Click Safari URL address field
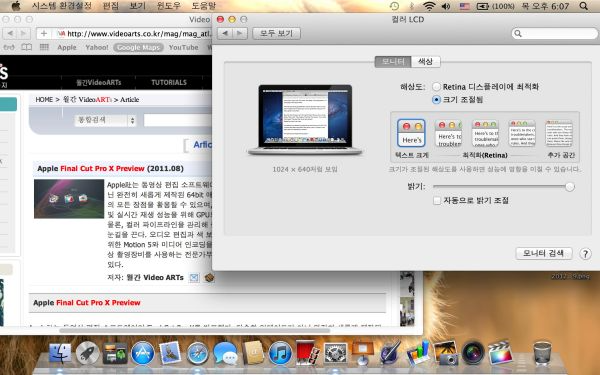This screenshot has height=375, width=600. (x=132, y=34)
